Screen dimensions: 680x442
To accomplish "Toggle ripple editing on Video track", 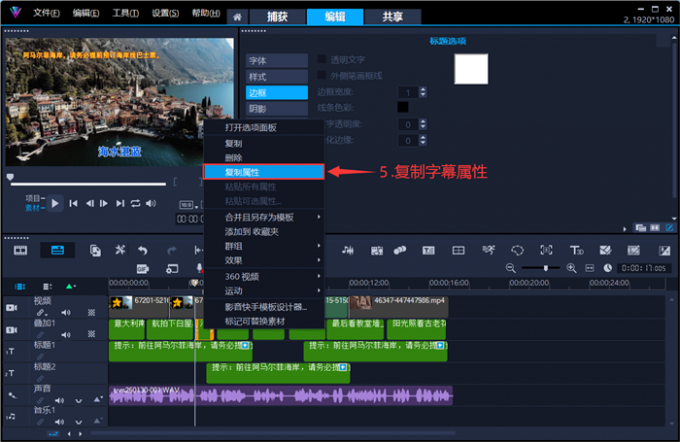I will [41, 313].
